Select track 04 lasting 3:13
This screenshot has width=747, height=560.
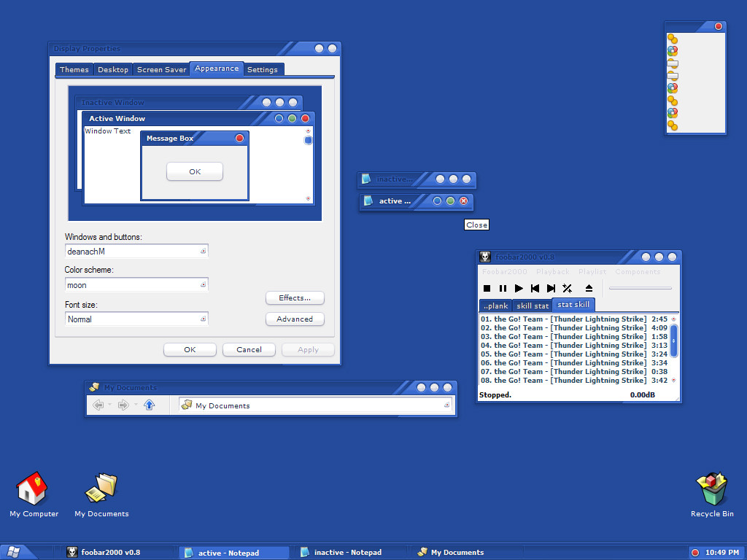point(574,345)
